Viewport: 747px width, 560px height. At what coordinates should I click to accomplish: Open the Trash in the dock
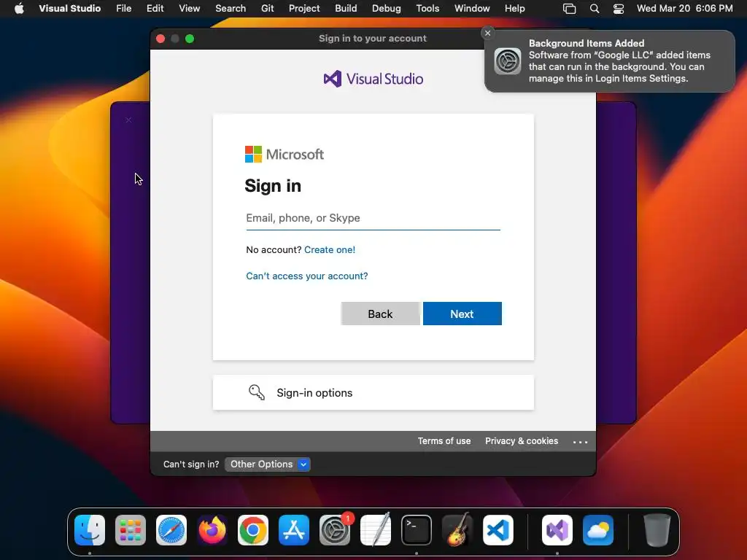coord(657,530)
